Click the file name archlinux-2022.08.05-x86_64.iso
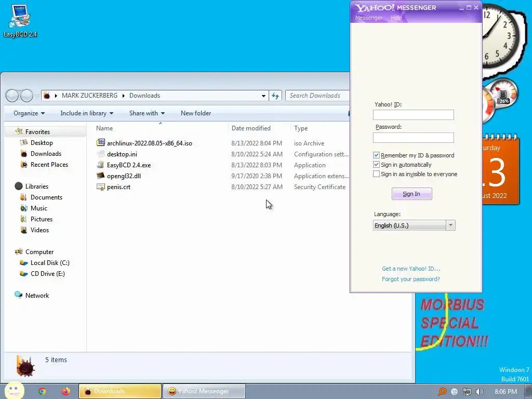532x399 pixels. (x=149, y=143)
